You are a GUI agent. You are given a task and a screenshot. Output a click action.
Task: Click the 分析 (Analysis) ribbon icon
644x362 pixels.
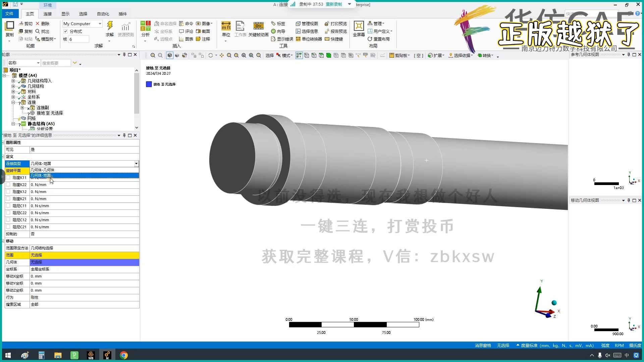click(x=145, y=26)
